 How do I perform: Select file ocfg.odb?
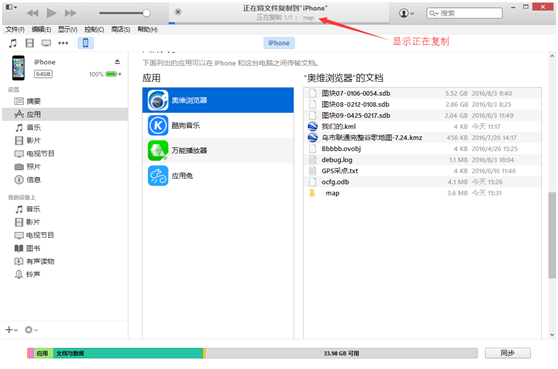pyautogui.click(x=422, y=182)
